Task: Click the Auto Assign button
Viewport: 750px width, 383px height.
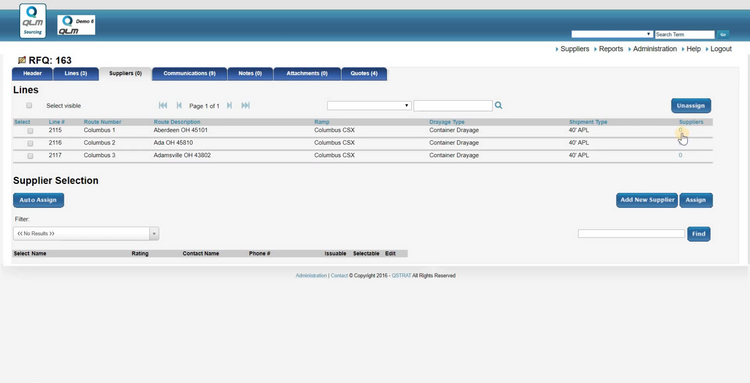Action: (x=38, y=200)
